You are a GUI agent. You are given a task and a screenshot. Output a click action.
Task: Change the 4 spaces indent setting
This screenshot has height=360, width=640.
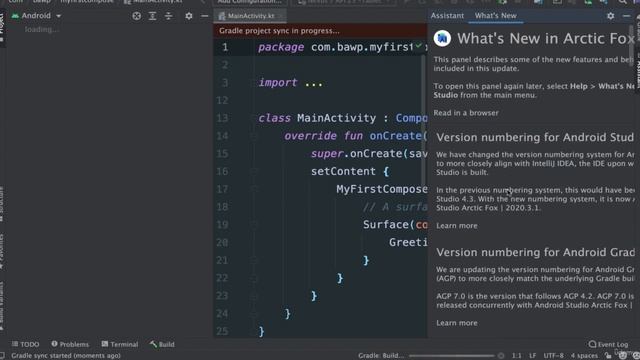tap(584, 356)
